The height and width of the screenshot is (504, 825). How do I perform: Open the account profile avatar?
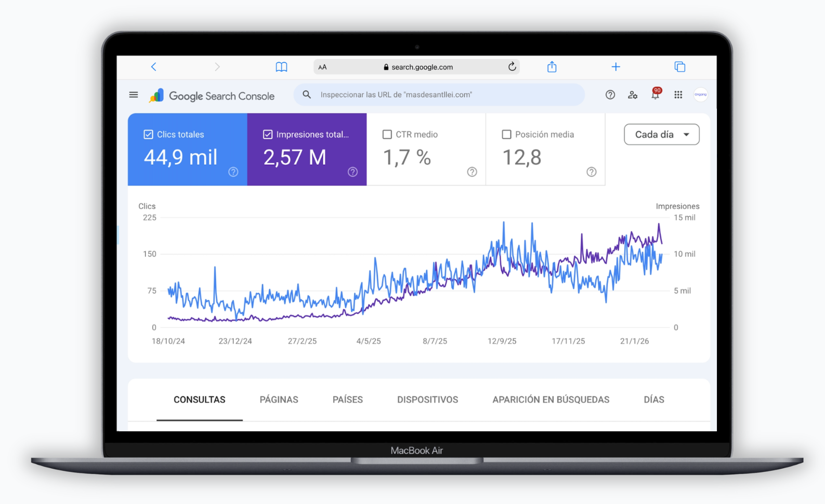[700, 95]
